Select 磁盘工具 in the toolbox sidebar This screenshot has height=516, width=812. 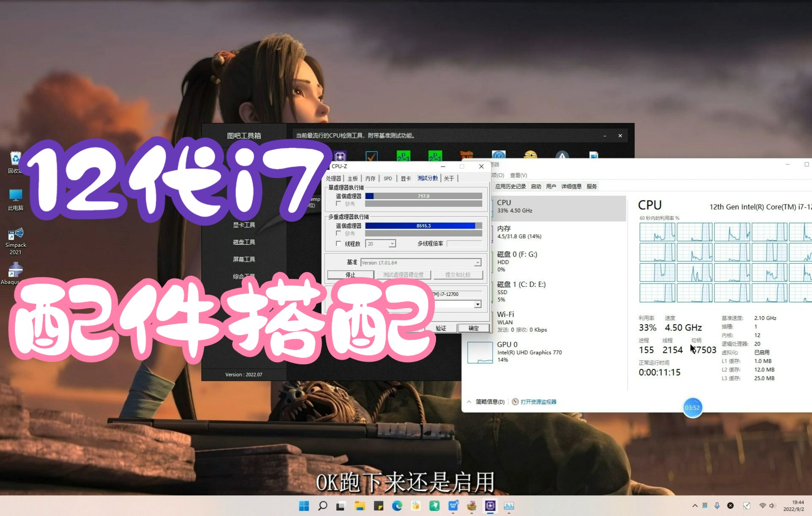[x=244, y=242]
